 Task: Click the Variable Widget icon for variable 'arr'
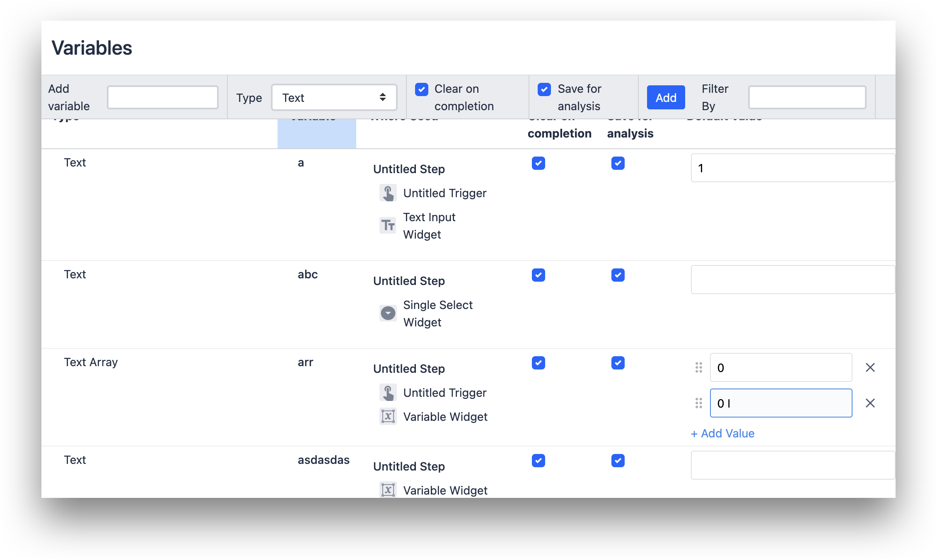pos(388,416)
